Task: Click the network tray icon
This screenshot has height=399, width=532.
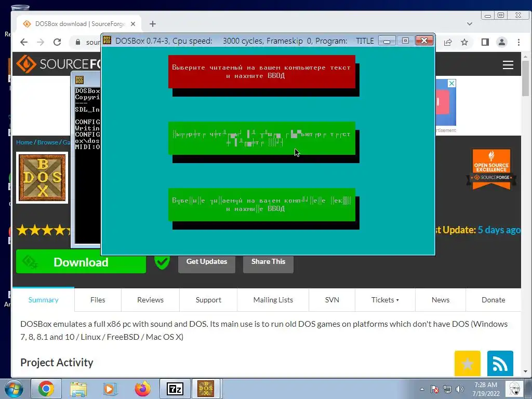Action: [x=447, y=389]
